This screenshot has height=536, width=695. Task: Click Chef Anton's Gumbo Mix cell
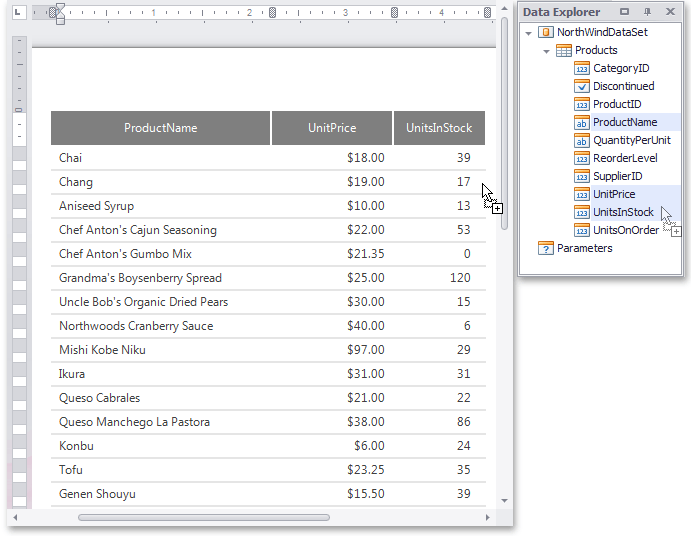(160, 254)
